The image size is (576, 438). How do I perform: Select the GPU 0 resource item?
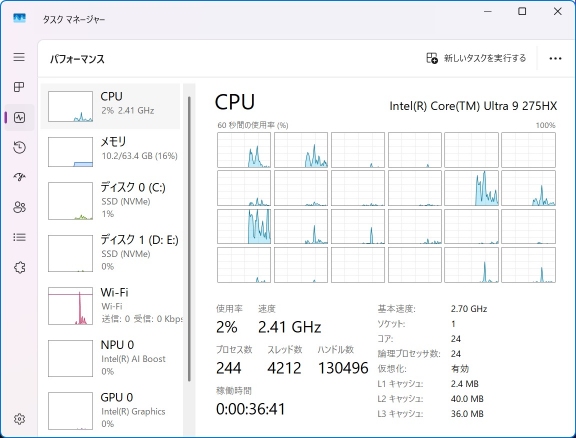point(110,411)
